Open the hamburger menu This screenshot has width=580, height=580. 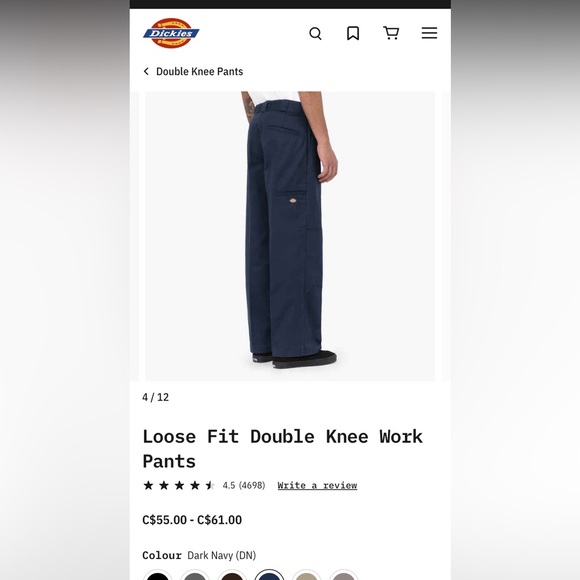429,33
